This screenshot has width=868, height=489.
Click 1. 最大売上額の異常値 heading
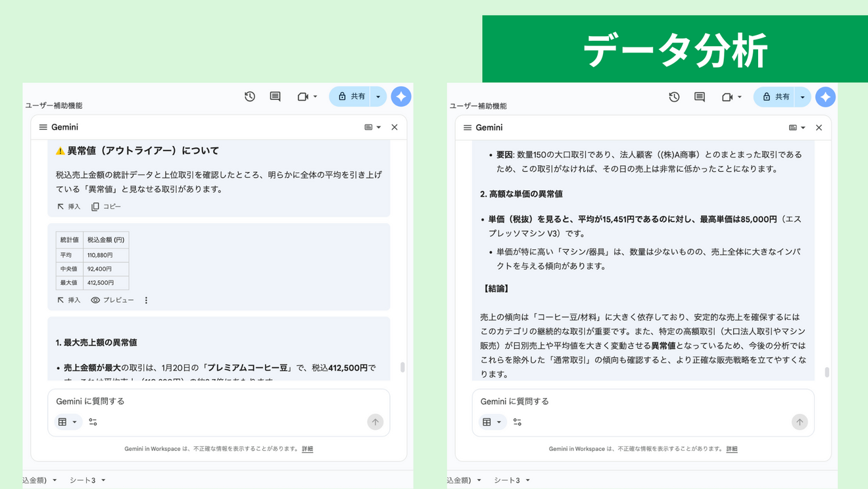tap(97, 342)
